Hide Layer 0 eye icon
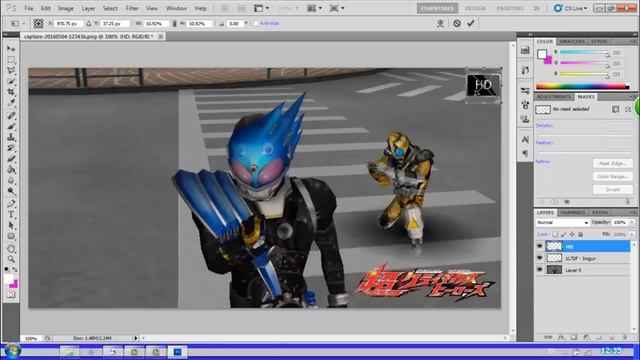 [540, 270]
